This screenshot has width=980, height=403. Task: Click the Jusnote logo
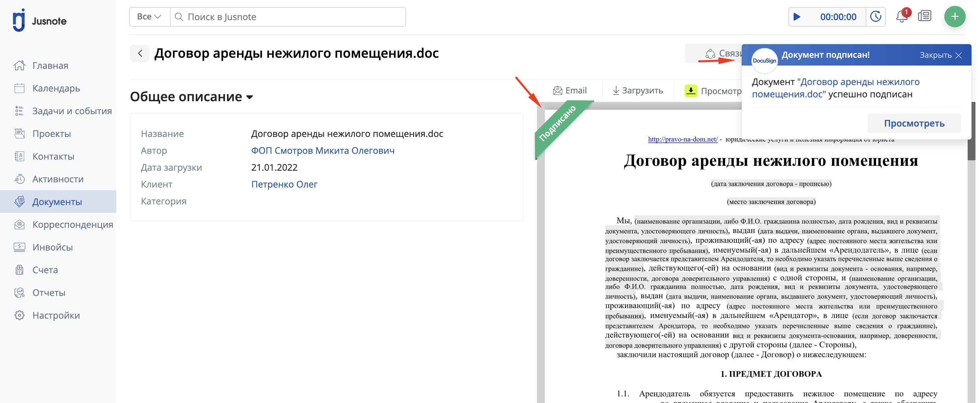[x=40, y=20]
